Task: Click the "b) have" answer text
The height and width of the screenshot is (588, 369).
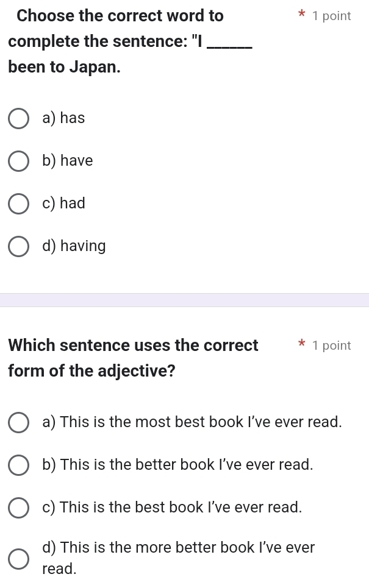Action: (x=68, y=161)
